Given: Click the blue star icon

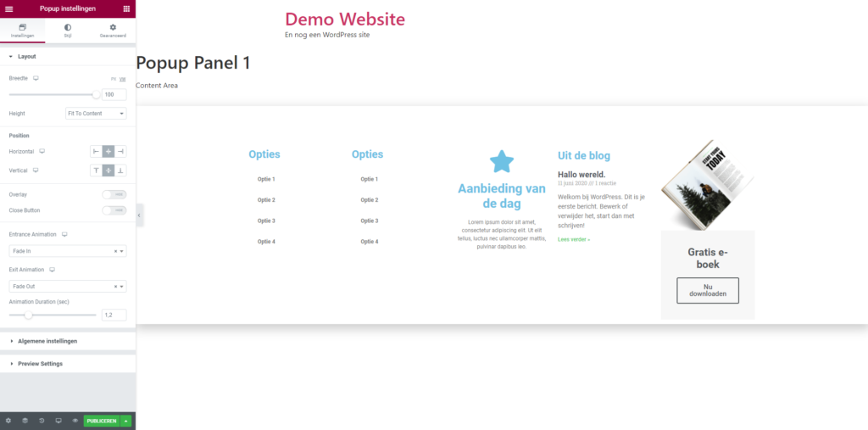Looking at the screenshot, I should point(502,161).
